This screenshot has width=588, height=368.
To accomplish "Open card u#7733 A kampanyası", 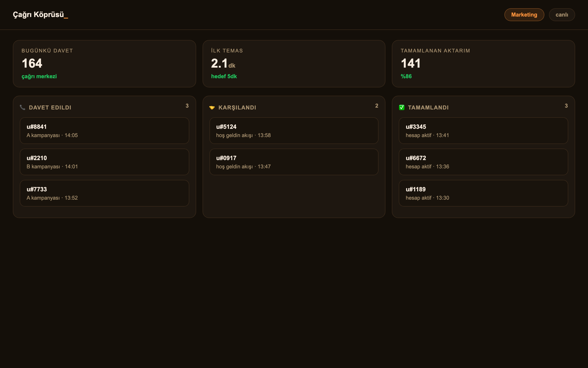I will coord(105,193).
